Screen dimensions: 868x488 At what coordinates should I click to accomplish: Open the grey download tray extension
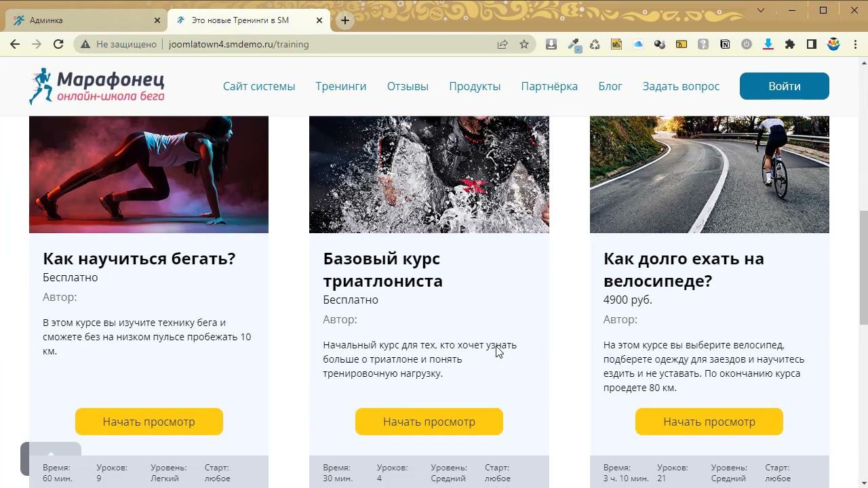tap(551, 44)
